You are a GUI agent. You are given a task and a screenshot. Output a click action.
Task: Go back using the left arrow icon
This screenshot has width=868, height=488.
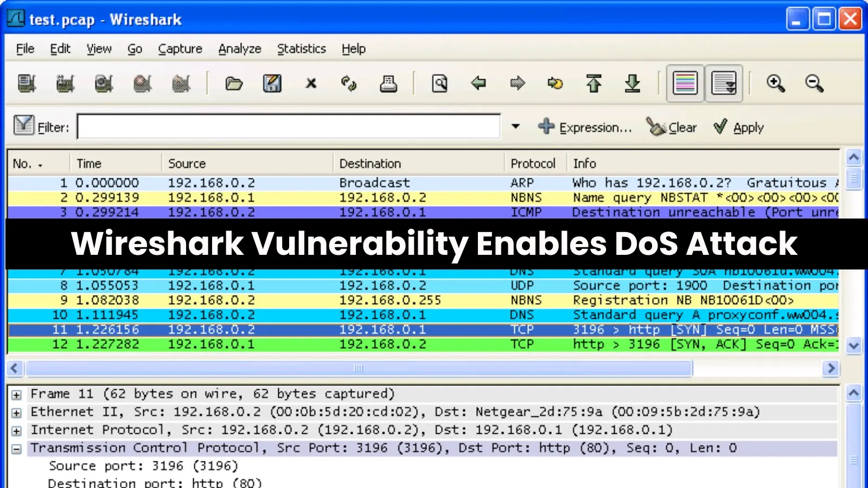[478, 84]
